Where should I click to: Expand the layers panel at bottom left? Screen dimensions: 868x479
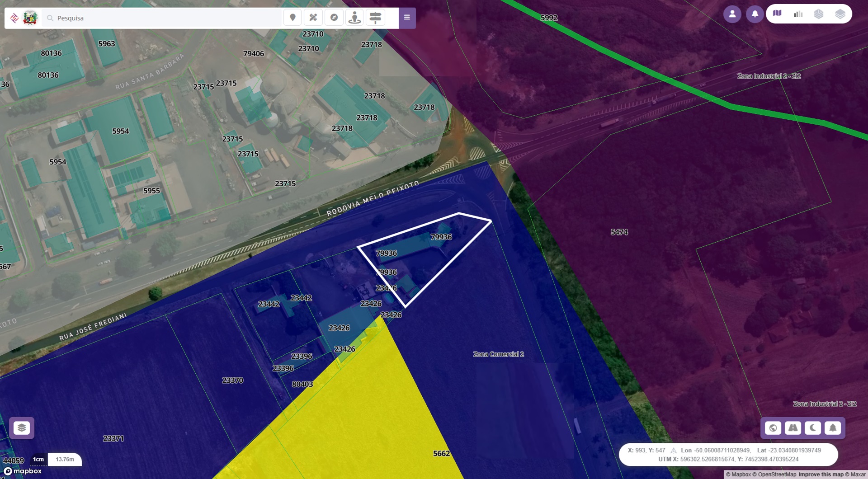tap(22, 427)
